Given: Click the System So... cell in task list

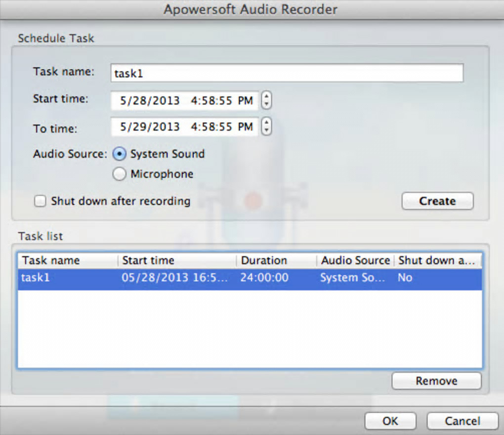Looking at the screenshot, I should (x=352, y=277).
